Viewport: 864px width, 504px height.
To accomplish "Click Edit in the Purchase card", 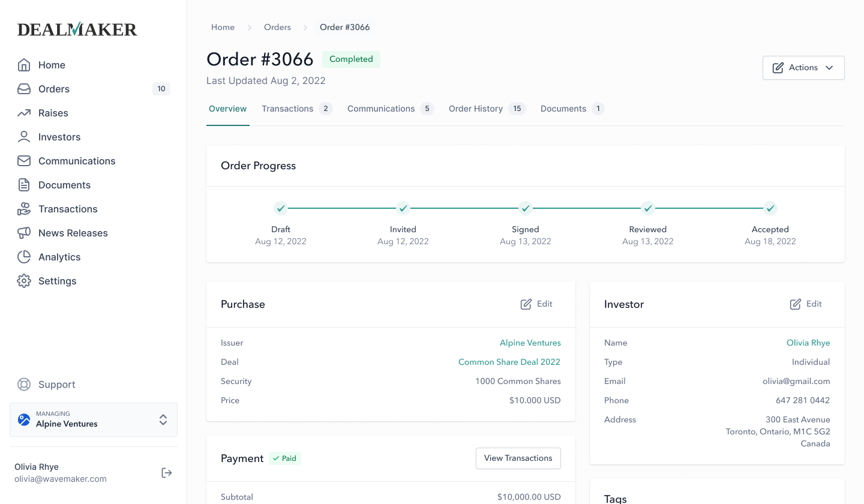I will click(x=536, y=304).
